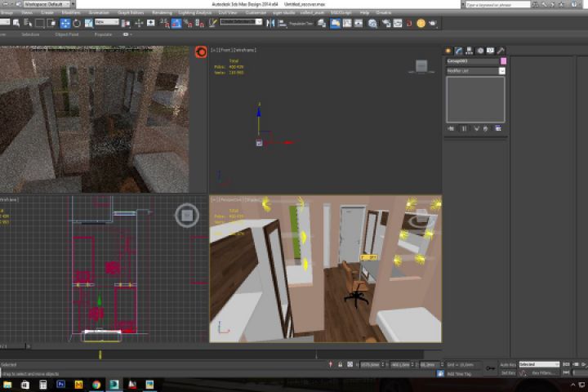The image size is (588, 392).
Task: Toggle Window/Crossing selection mode
Action: (51, 23)
